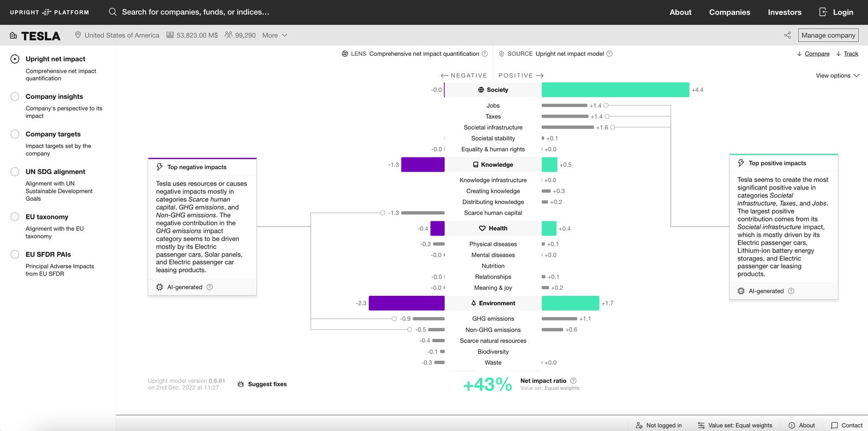Open AI-generated help in negative impacts card

[x=209, y=287]
